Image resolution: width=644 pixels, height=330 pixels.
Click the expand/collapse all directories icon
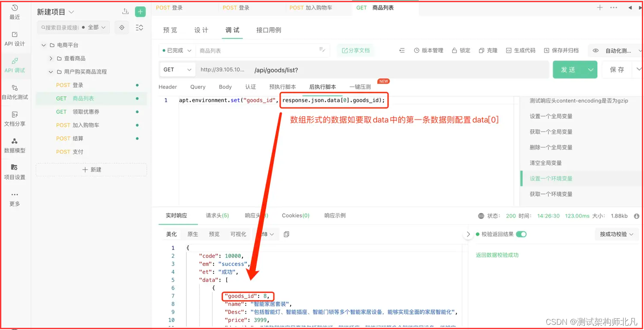pyautogui.click(x=139, y=27)
